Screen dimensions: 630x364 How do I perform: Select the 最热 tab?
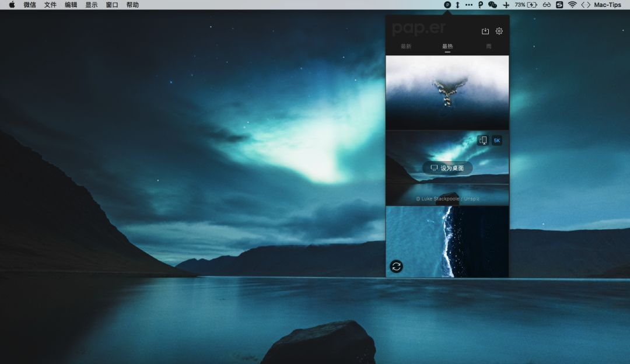tap(447, 46)
